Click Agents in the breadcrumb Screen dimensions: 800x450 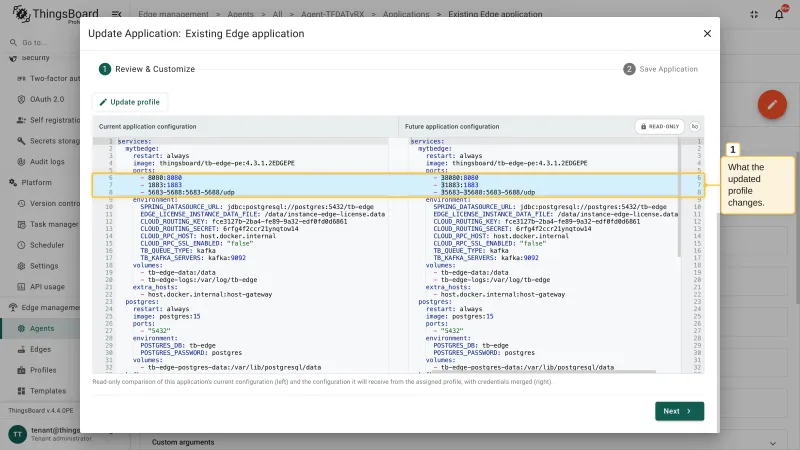(240, 14)
